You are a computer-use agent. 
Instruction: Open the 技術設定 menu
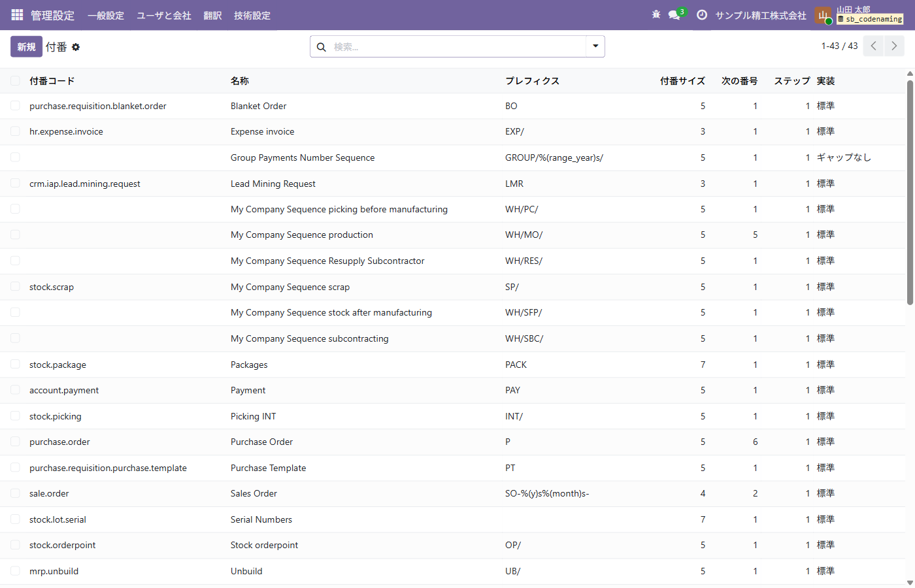[252, 15]
